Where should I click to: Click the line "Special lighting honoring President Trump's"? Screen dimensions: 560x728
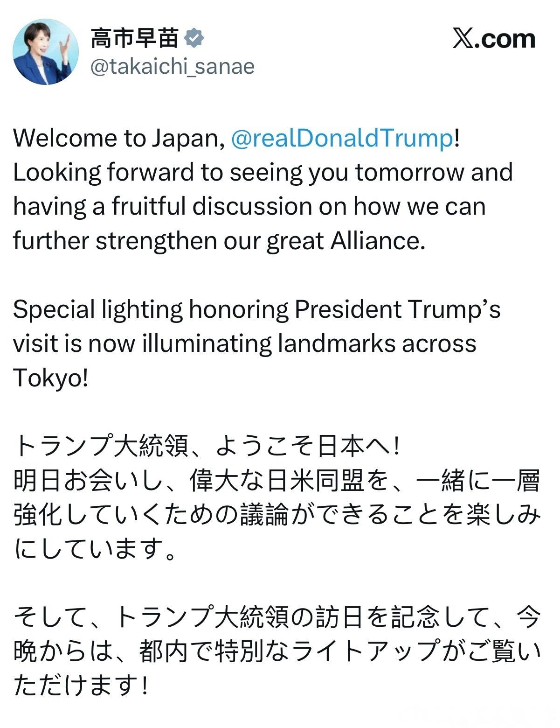257,309
